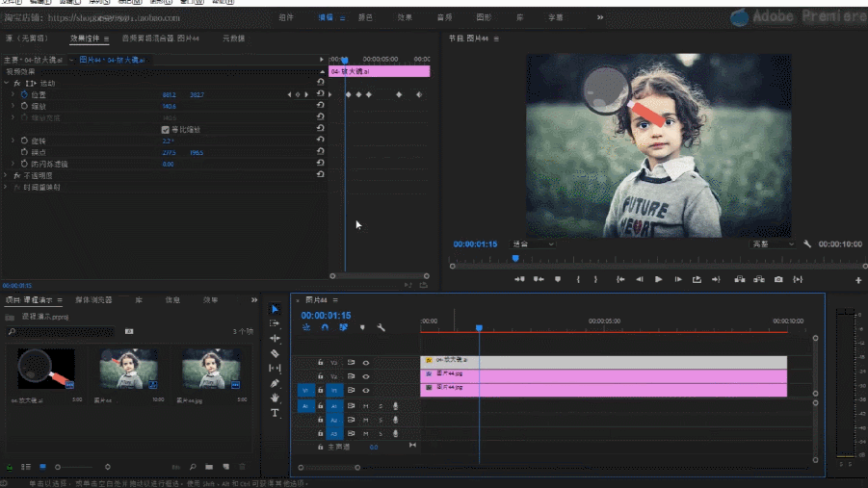Toggle 等比缩放 uniform scale checkbox

point(165,130)
